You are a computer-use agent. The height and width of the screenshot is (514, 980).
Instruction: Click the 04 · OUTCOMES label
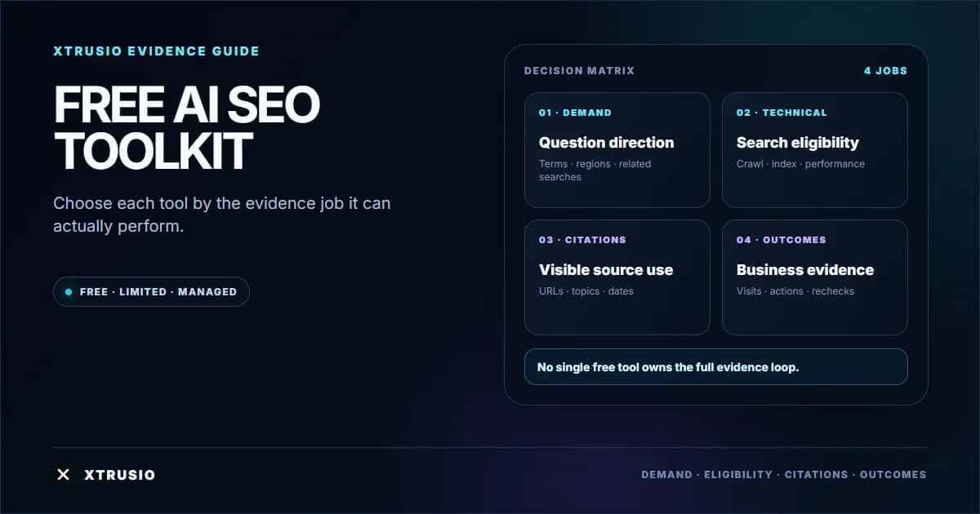point(782,240)
